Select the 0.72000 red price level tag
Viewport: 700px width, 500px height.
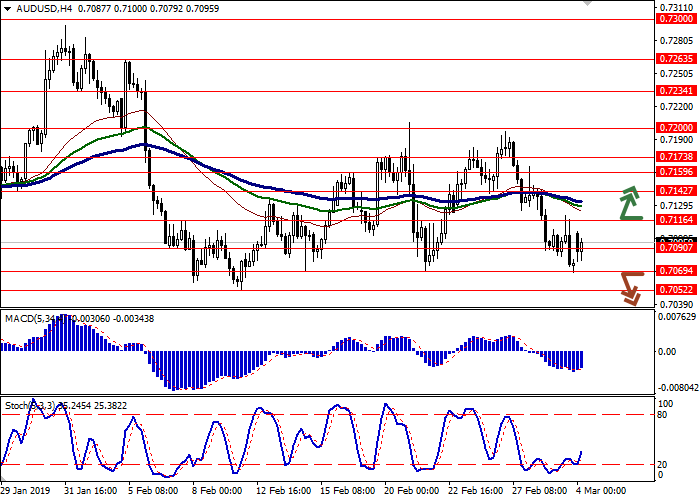[x=676, y=128]
